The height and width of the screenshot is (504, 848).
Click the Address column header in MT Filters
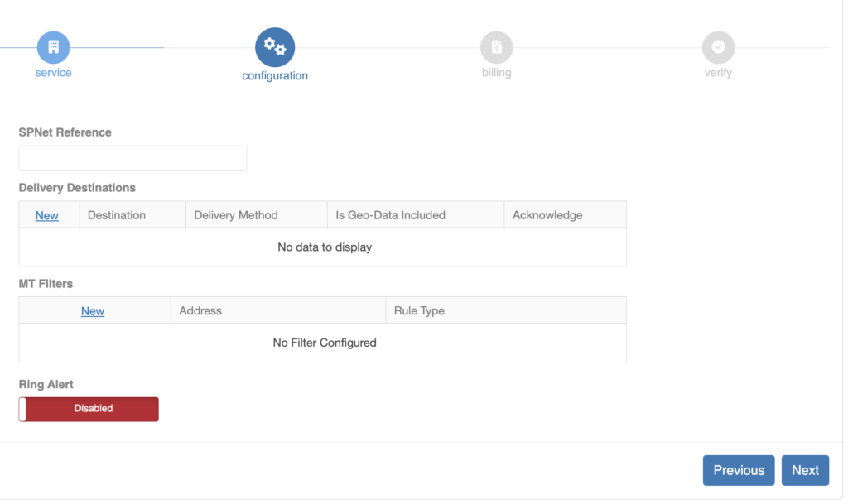200,311
